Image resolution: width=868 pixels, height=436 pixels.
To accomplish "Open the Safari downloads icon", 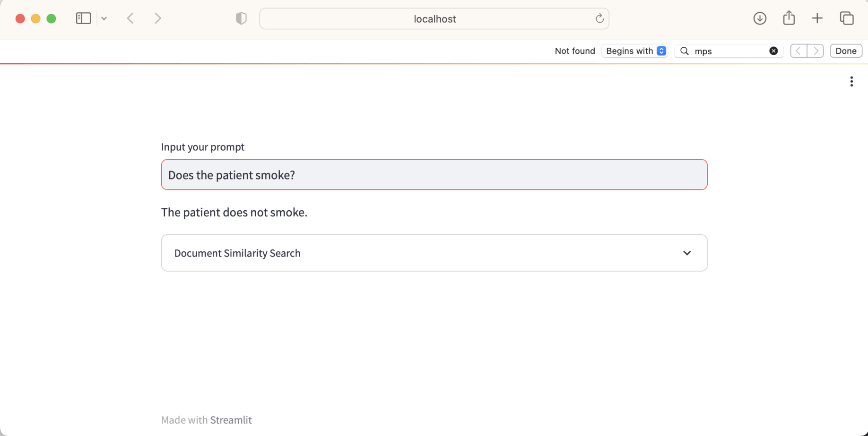I will pyautogui.click(x=760, y=18).
